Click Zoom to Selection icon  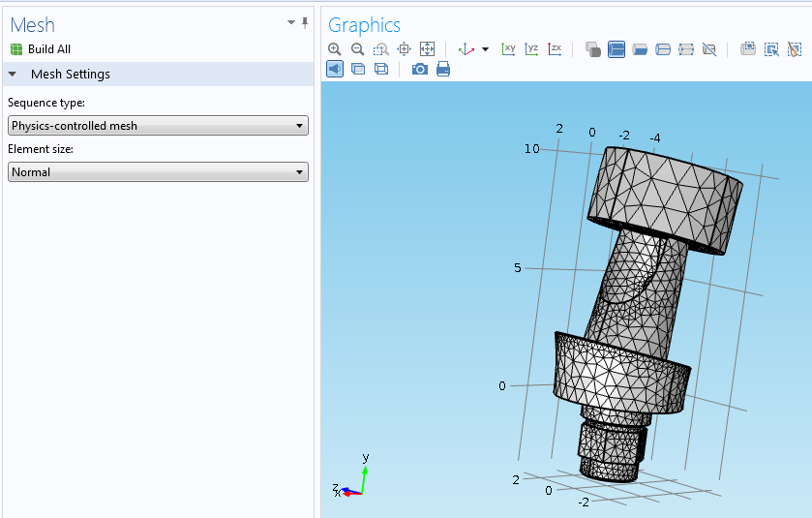tap(404, 49)
